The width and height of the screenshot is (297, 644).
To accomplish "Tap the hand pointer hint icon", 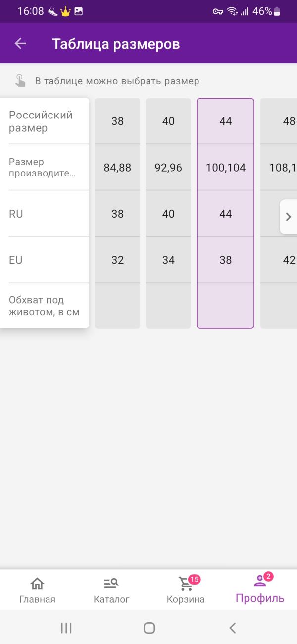I will (20, 81).
